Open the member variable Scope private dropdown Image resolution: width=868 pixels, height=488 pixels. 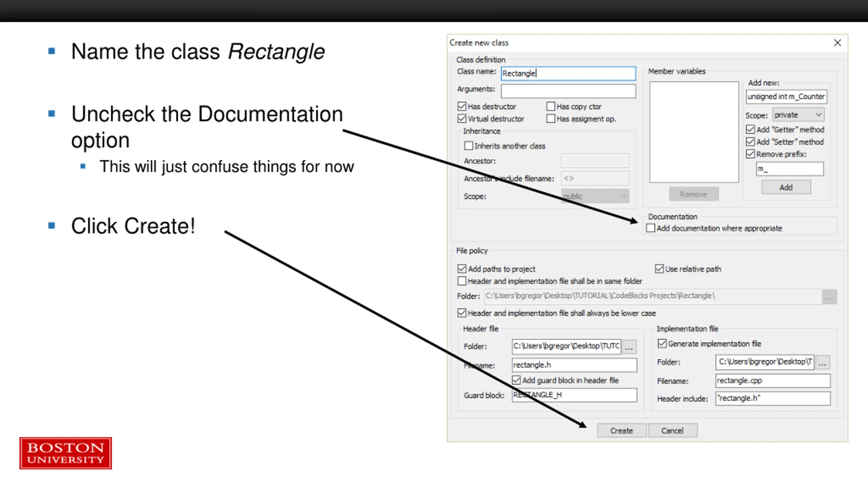tap(798, 115)
